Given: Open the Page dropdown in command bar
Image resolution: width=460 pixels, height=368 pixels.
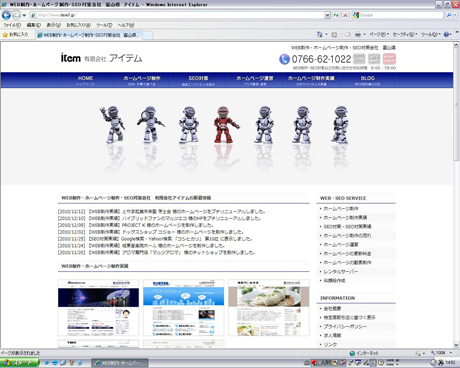Looking at the screenshot, I should click(x=379, y=34).
